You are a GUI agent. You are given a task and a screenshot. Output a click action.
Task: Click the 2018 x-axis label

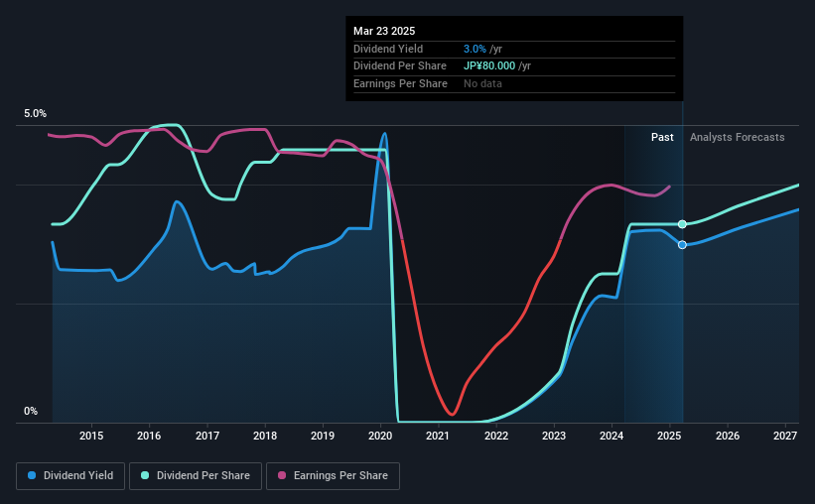[265, 436]
